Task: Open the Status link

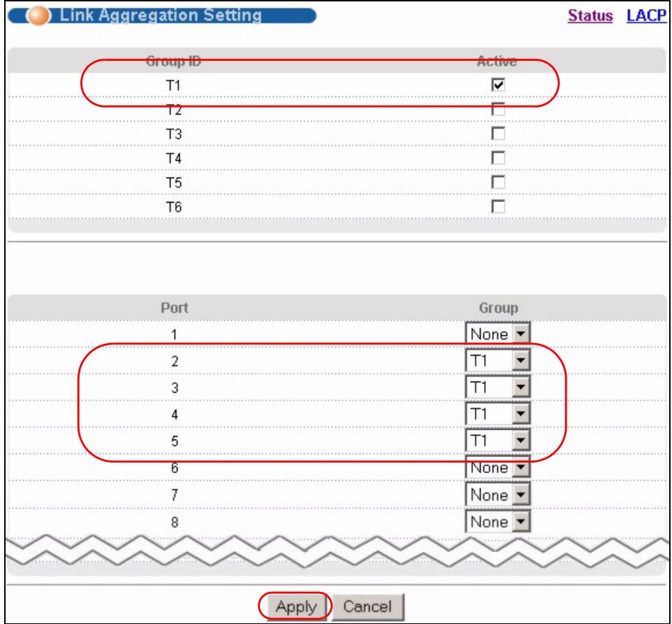Action: tap(590, 16)
